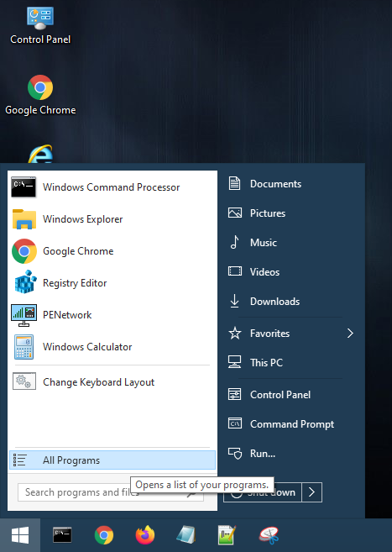Click the Change Keyboard Layout gear icon
The image size is (392, 552).
tap(24, 381)
